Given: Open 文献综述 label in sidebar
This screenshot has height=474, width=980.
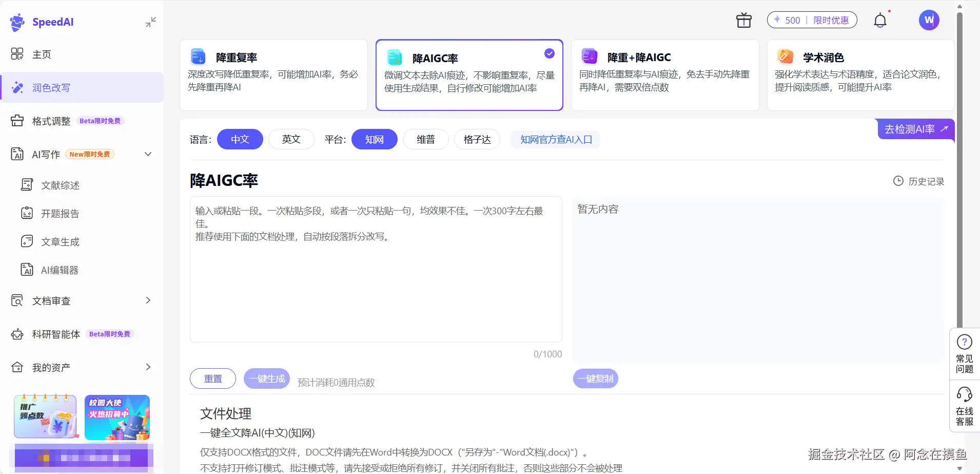Looking at the screenshot, I should [61, 185].
